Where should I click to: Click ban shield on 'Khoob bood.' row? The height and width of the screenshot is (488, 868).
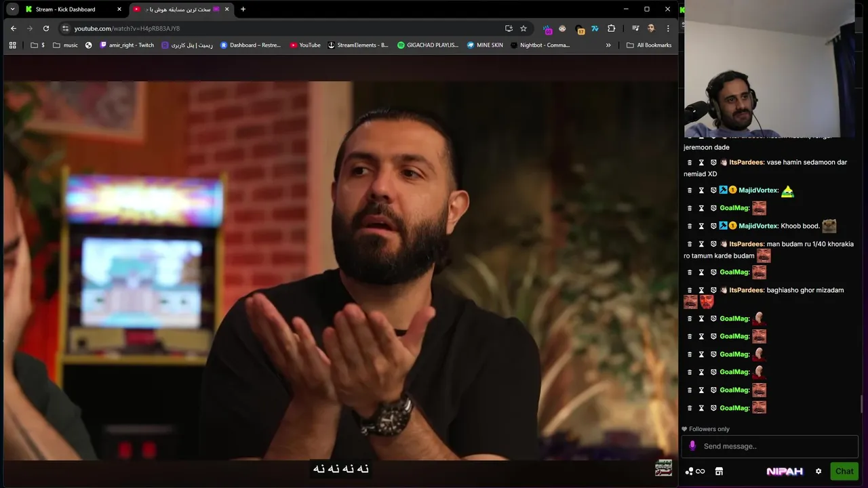(x=713, y=226)
